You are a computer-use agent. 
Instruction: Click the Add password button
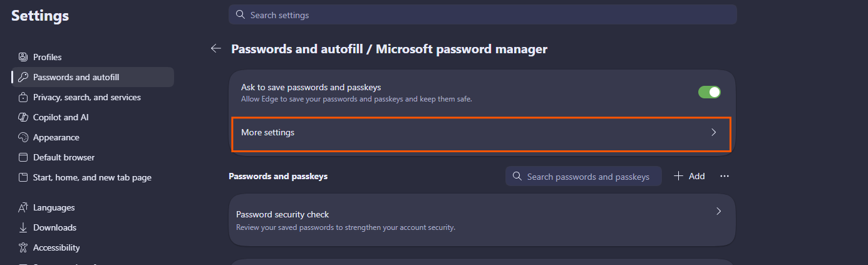690,176
